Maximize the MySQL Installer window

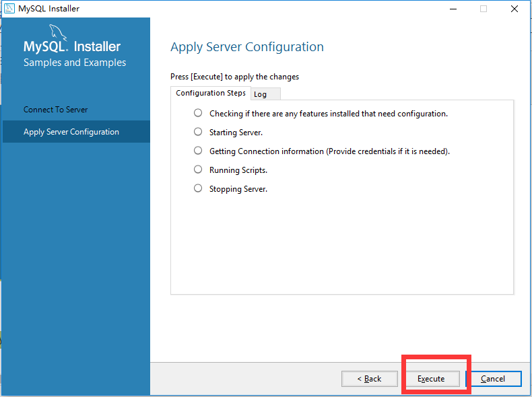484,9
